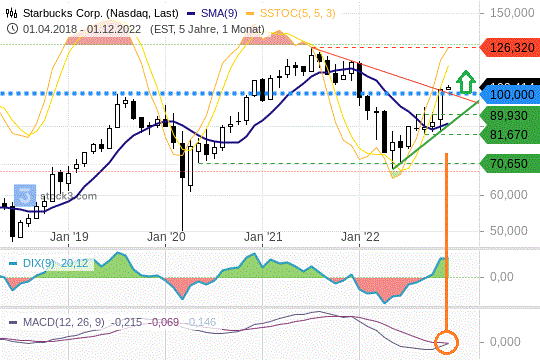The height and width of the screenshot is (360, 540).
Task: Click the stock3.com watermark logo
Action: (x=25, y=196)
